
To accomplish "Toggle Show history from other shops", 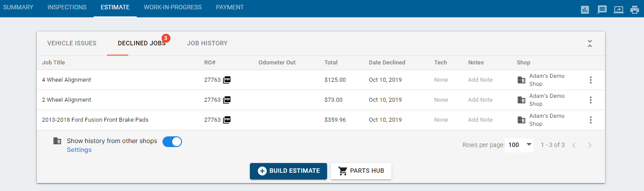I will click(x=172, y=142).
